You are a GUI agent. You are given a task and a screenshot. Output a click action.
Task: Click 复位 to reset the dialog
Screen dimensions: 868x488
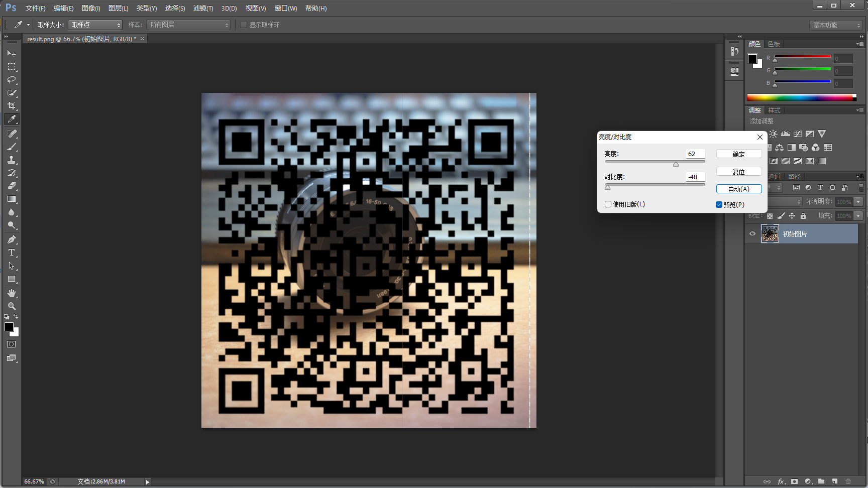739,172
